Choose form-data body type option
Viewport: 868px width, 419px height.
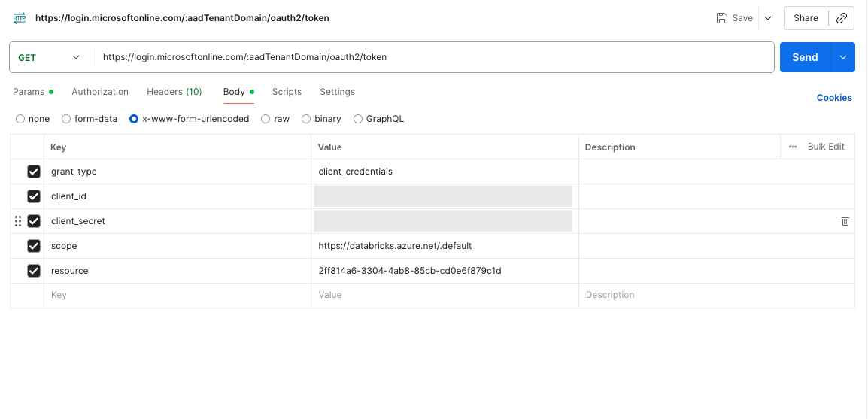(66, 119)
